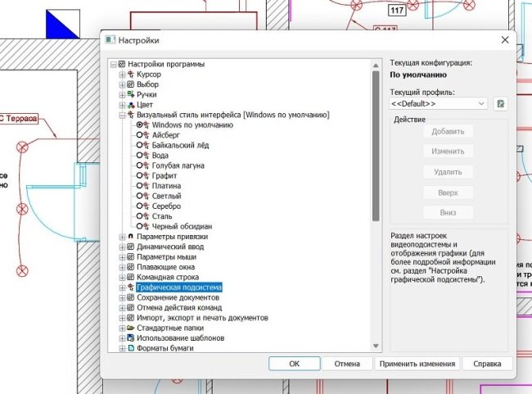Click the Параметры привязки magnet icon

pyautogui.click(x=131, y=237)
